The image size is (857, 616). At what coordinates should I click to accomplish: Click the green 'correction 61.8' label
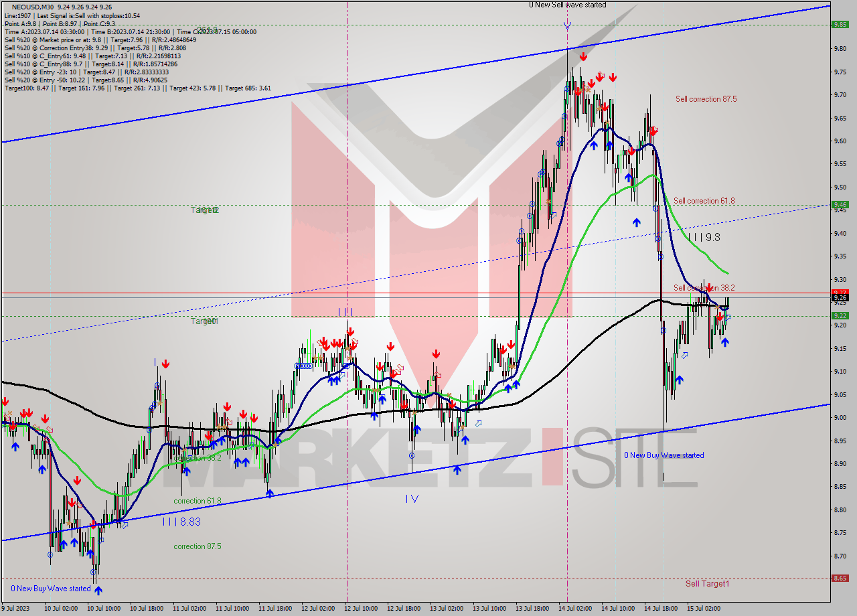(x=198, y=501)
